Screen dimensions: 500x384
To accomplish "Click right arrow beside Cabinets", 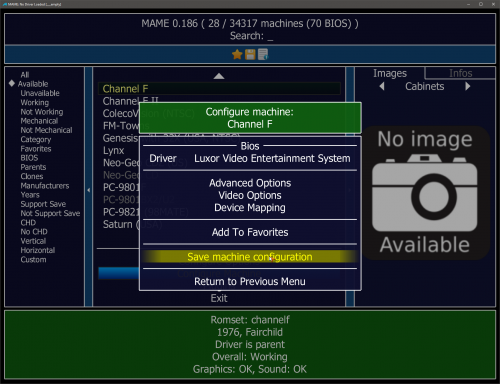I will (468, 86).
